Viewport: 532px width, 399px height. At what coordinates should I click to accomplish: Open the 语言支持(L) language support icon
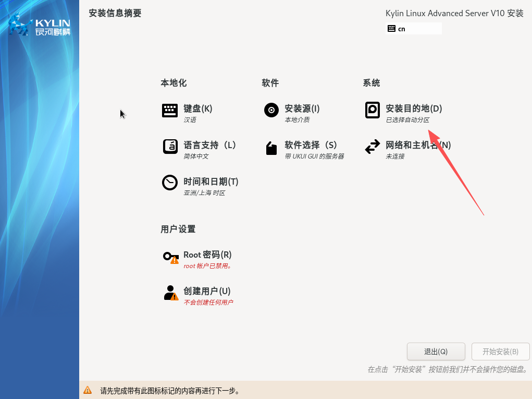coord(170,147)
